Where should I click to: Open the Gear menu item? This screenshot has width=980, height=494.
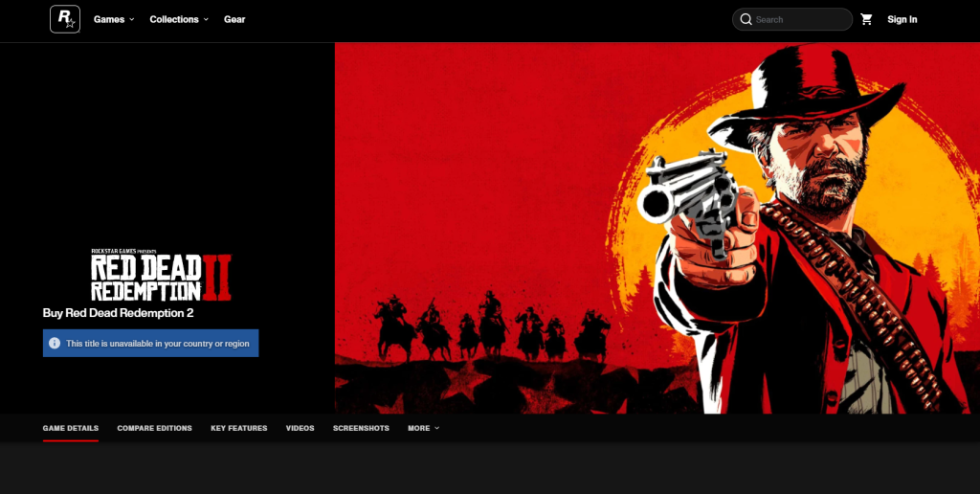pyautogui.click(x=234, y=19)
